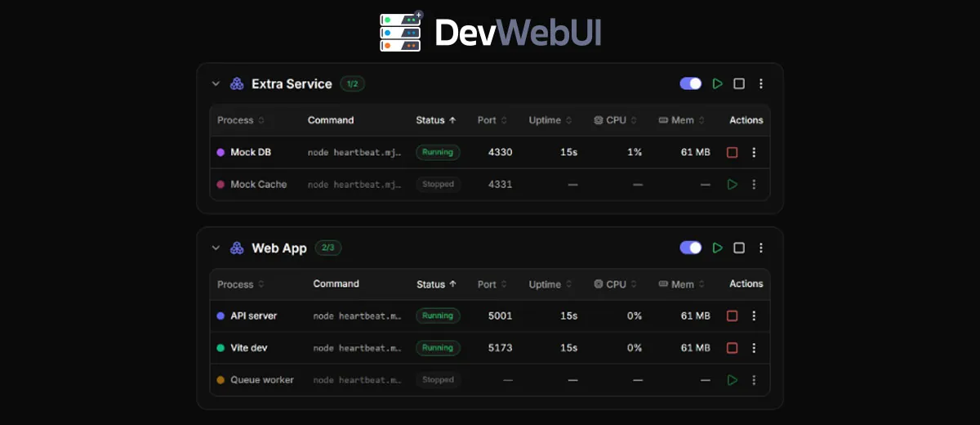Select the Vite dev process name
This screenshot has height=425, width=980.
click(x=249, y=348)
